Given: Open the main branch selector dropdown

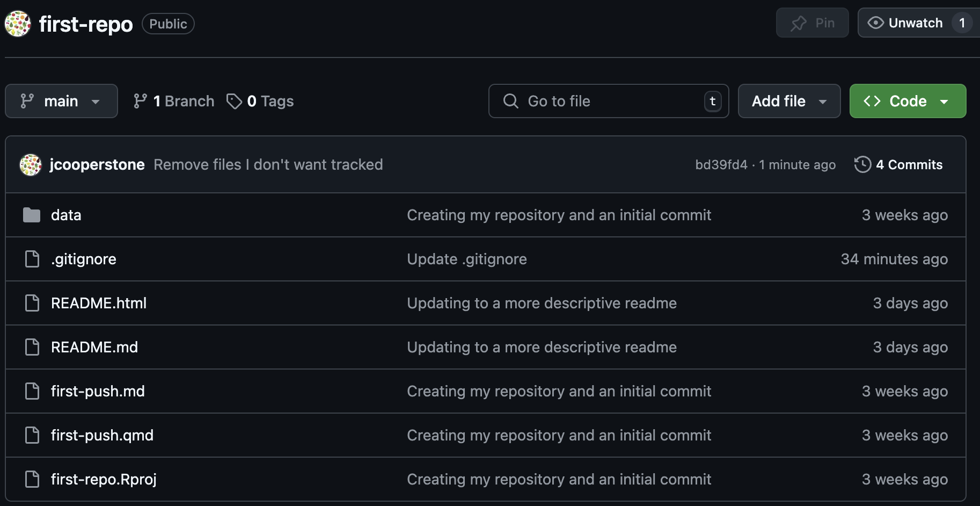Looking at the screenshot, I should [61, 101].
